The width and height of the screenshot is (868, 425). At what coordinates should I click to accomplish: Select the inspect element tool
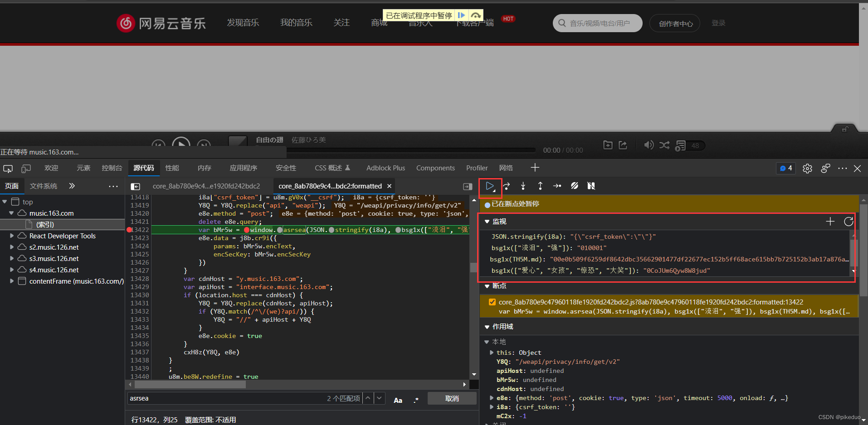[x=8, y=168]
